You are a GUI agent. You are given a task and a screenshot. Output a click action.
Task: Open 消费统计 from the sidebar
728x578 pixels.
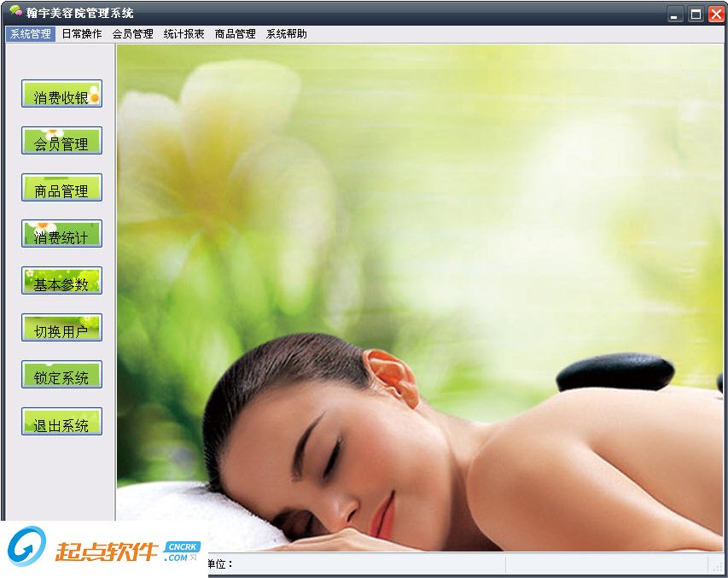coord(61,234)
